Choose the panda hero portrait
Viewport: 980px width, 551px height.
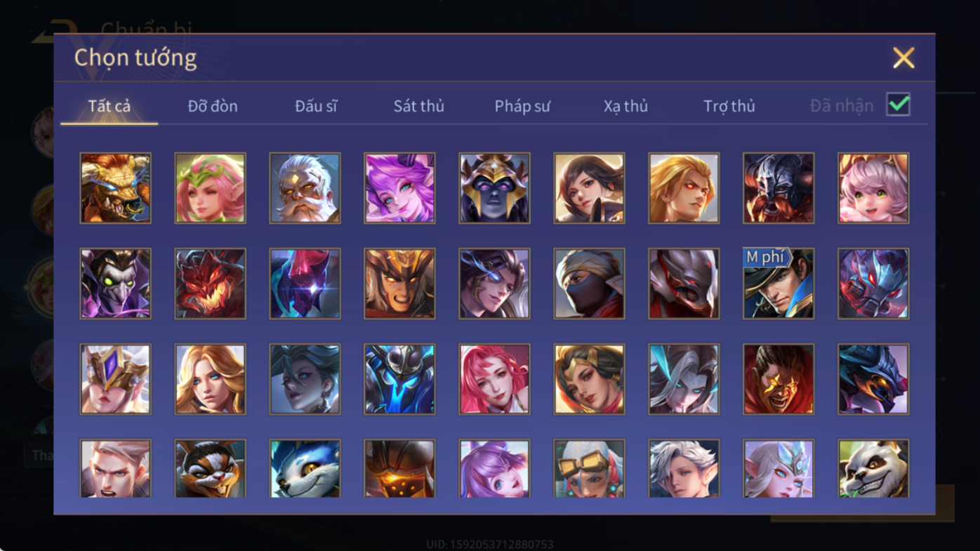873,468
